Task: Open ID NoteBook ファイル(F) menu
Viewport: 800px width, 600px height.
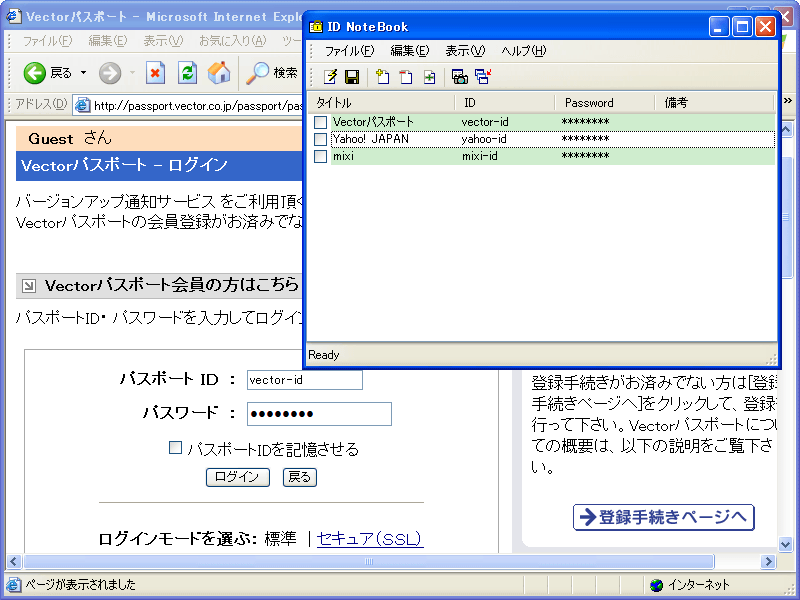Action: [x=349, y=51]
